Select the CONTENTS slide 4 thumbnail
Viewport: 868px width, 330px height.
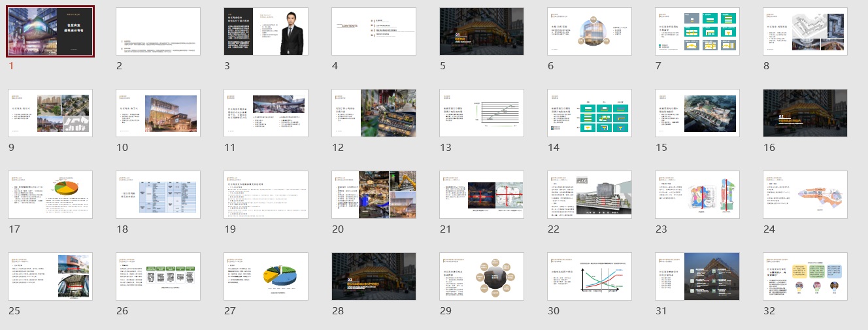(x=374, y=31)
